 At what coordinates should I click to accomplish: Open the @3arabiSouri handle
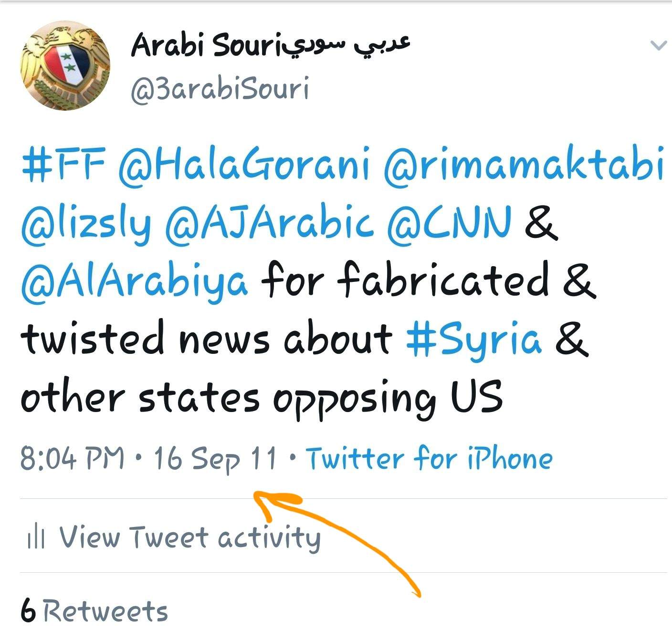click(x=220, y=89)
